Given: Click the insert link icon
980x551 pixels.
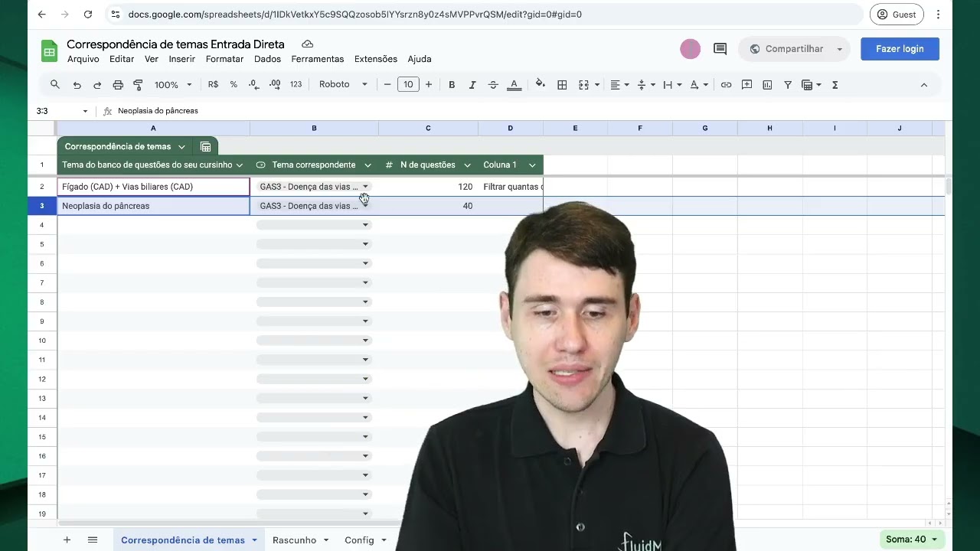Looking at the screenshot, I should [x=726, y=85].
